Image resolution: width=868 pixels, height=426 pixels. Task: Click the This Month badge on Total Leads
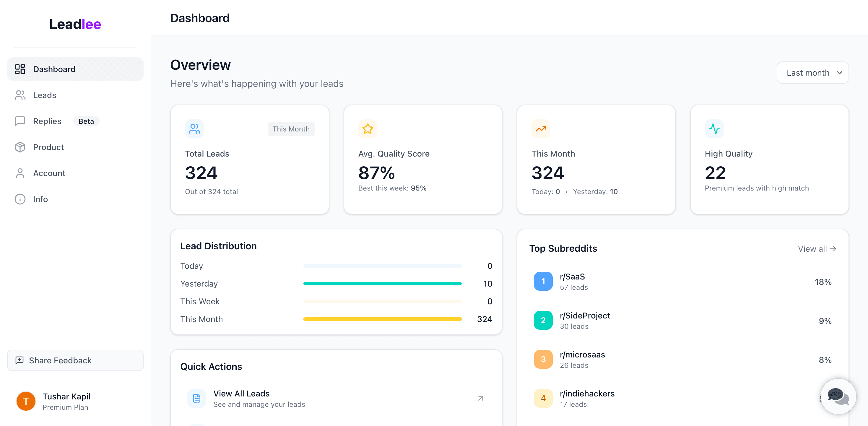click(x=291, y=129)
